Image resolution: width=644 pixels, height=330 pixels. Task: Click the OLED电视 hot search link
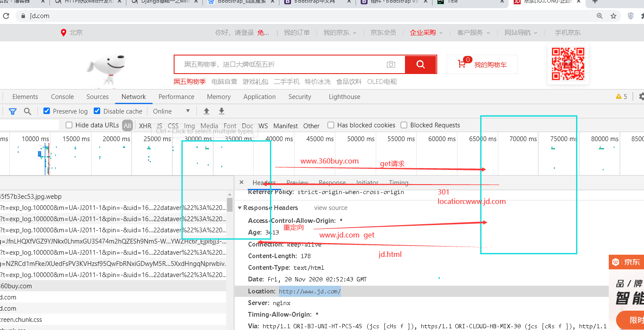click(x=382, y=82)
